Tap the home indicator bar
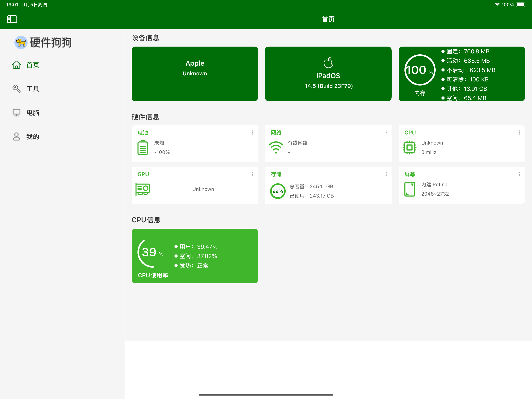 tap(266, 395)
